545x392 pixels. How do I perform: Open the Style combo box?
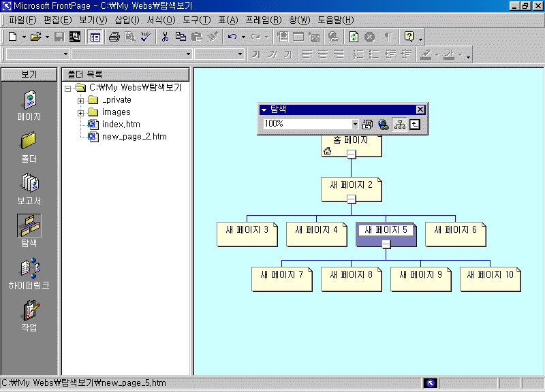pyautogui.click(x=37, y=54)
